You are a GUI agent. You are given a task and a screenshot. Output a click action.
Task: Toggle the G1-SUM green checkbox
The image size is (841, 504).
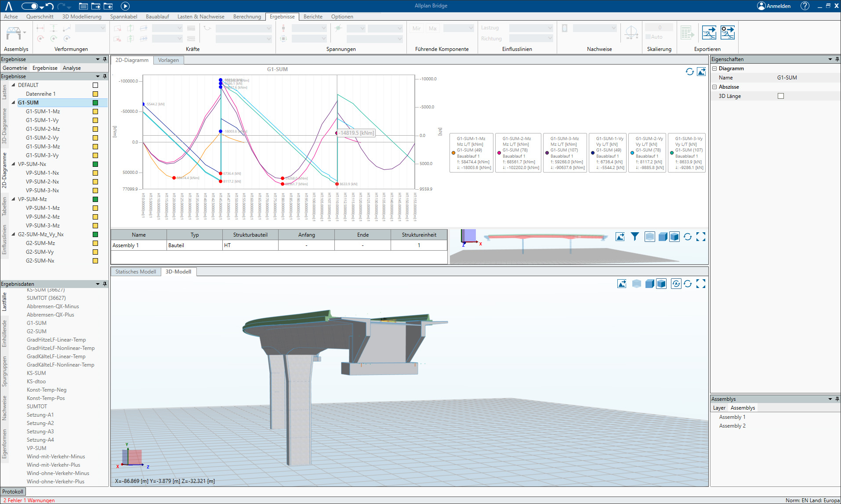95,103
